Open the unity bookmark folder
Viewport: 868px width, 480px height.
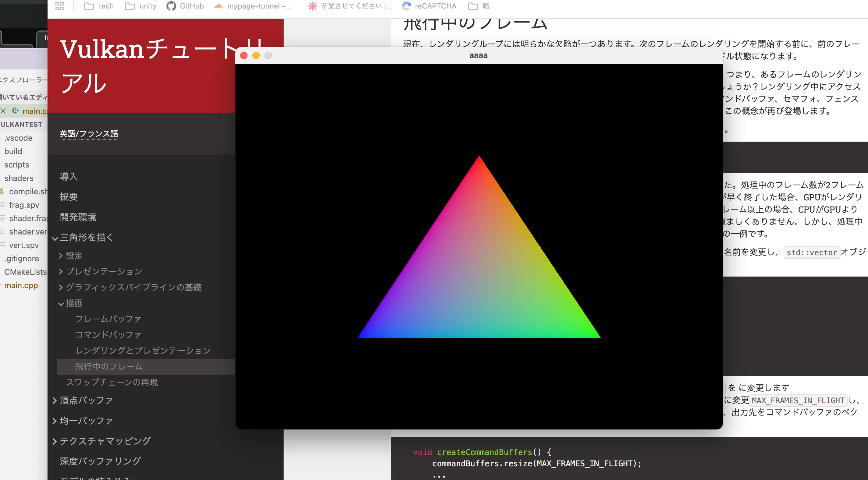click(141, 6)
